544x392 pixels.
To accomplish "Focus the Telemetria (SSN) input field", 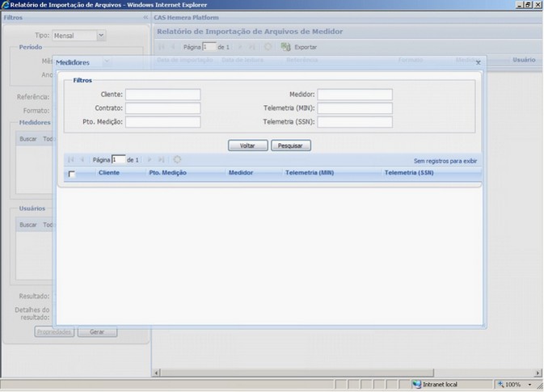I will coord(354,123).
